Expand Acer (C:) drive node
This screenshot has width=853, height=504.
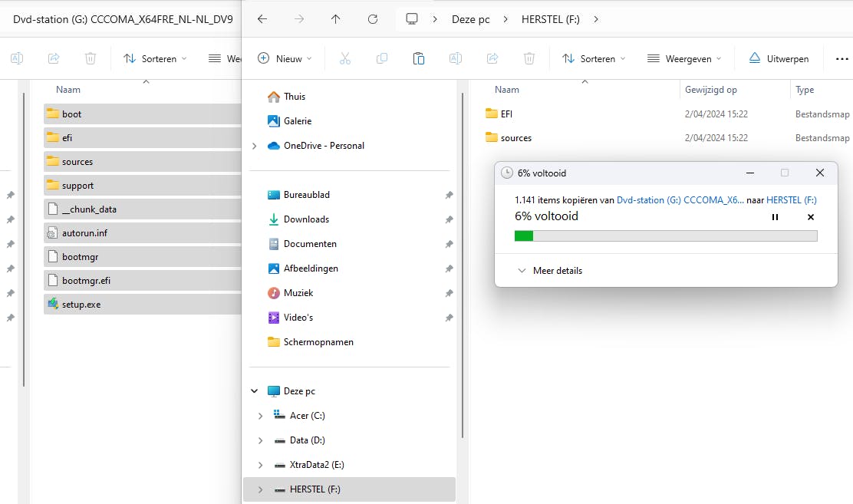pyautogui.click(x=260, y=416)
